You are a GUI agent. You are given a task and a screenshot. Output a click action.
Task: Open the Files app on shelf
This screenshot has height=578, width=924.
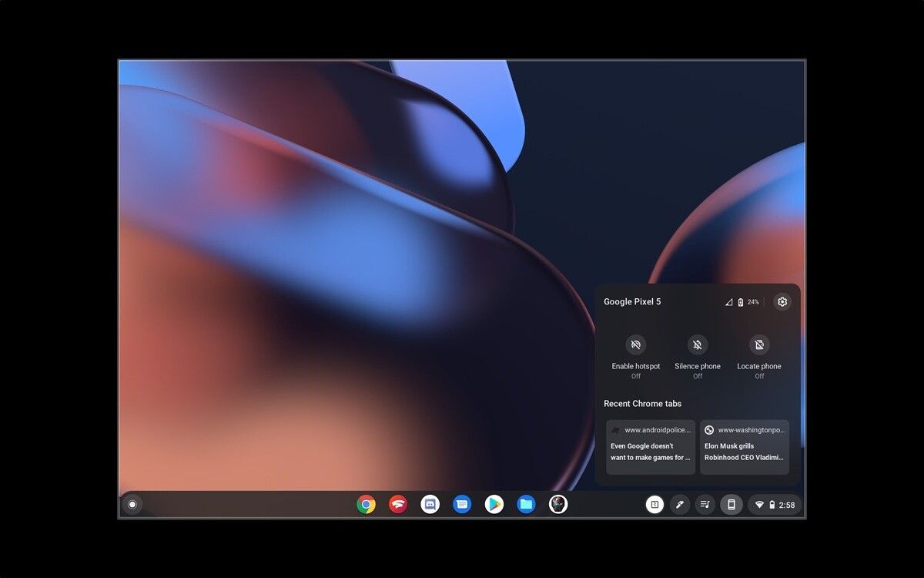click(x=526, y=505)
